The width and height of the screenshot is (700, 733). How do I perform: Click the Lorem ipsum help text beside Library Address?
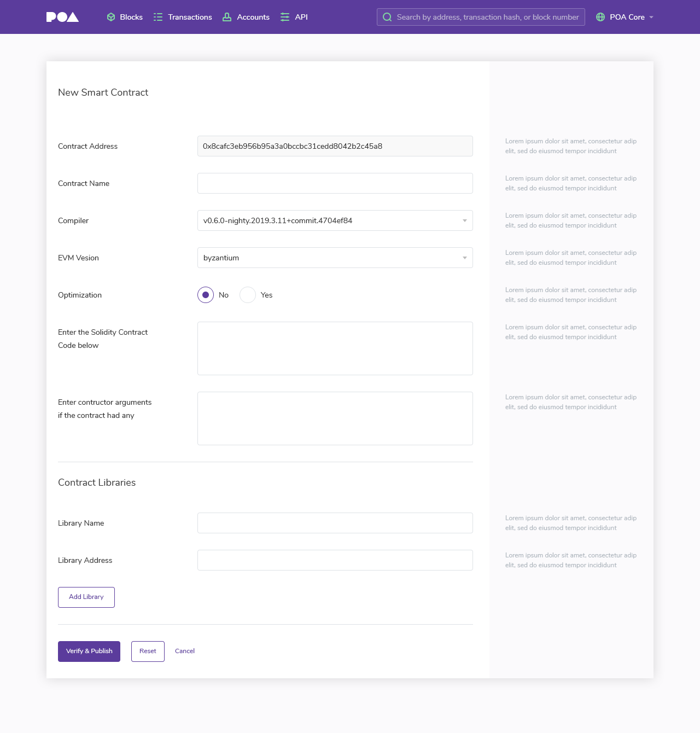(571, 560)
